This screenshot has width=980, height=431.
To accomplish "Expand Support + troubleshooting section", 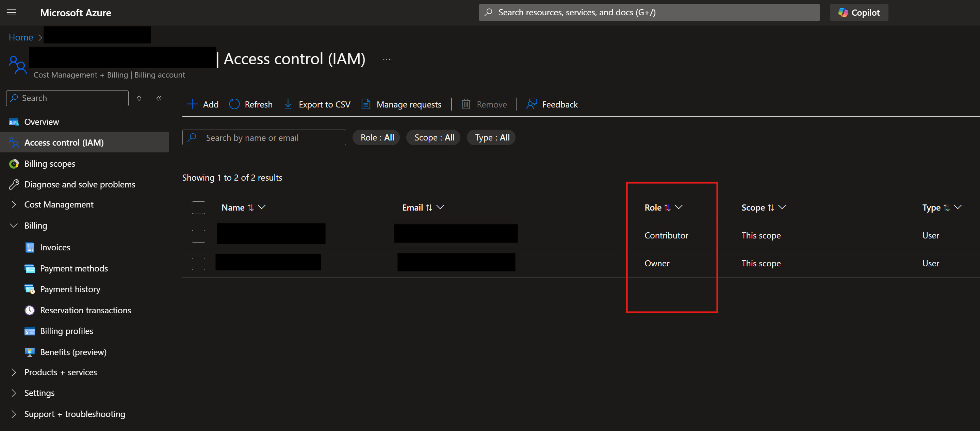I will [14, 414].
